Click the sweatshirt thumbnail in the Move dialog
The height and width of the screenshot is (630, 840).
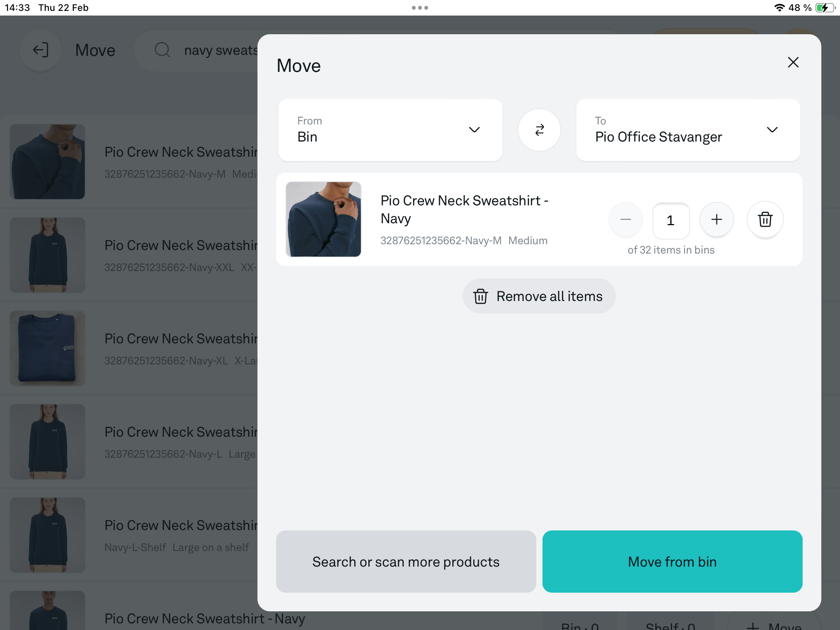pos(324,219)
